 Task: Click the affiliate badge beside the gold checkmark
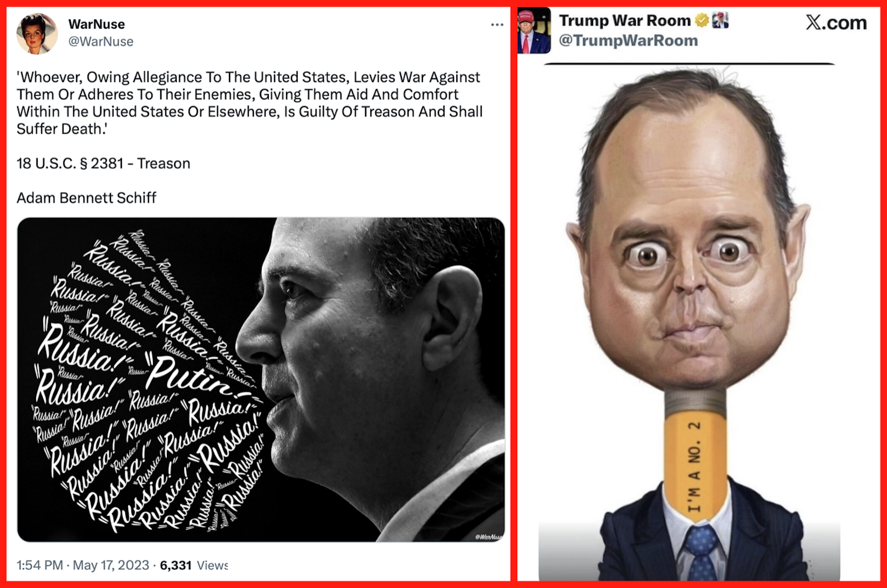pos(720,21)
